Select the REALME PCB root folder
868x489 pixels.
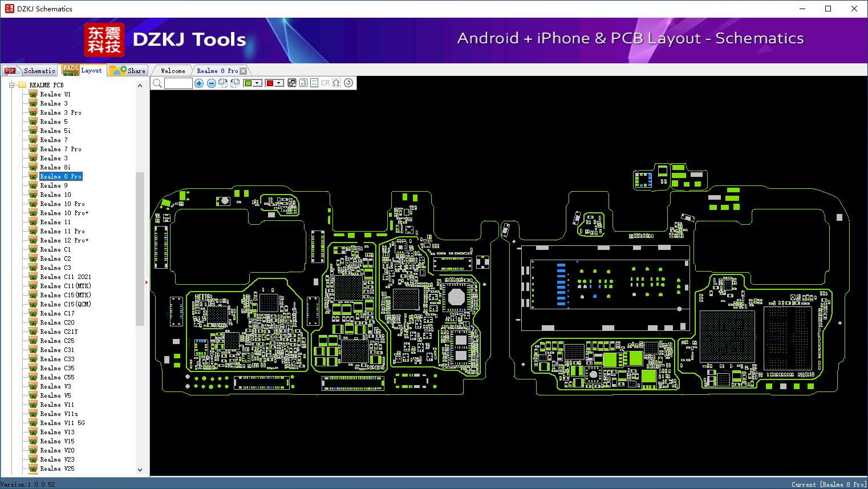[46, 85]
